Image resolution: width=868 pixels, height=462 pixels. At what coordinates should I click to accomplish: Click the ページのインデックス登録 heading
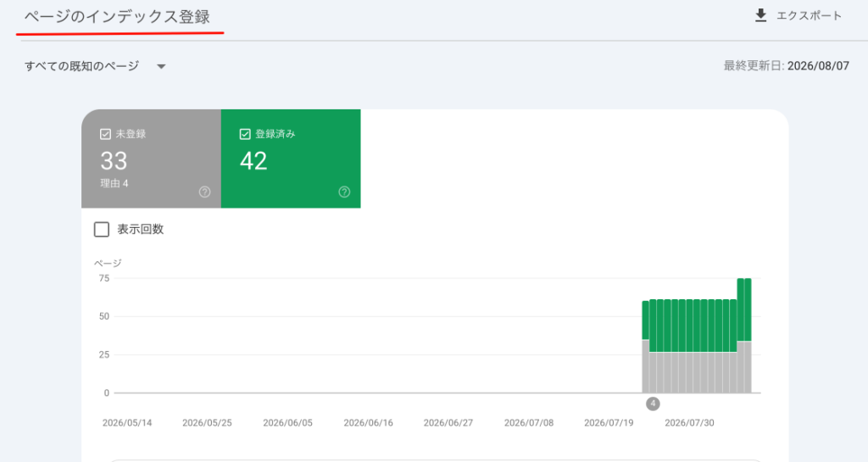tap(117, 17)
